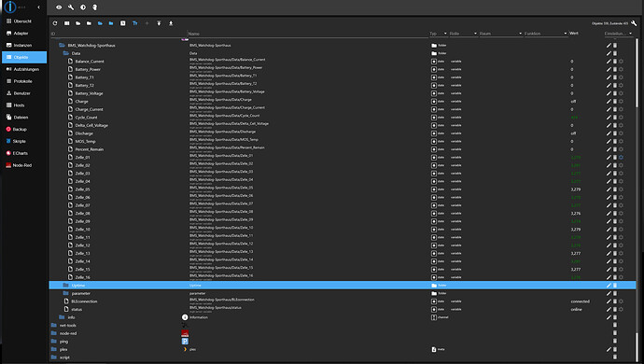Open the Rolle filter dropdown
This screenshot has width=644, height=364.
pos(463,34)
